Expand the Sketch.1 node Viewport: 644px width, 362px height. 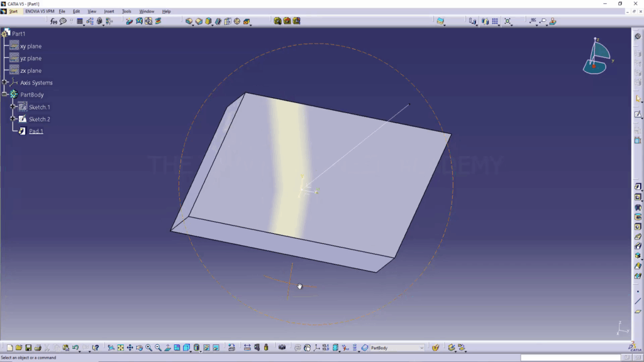(13, 107)
